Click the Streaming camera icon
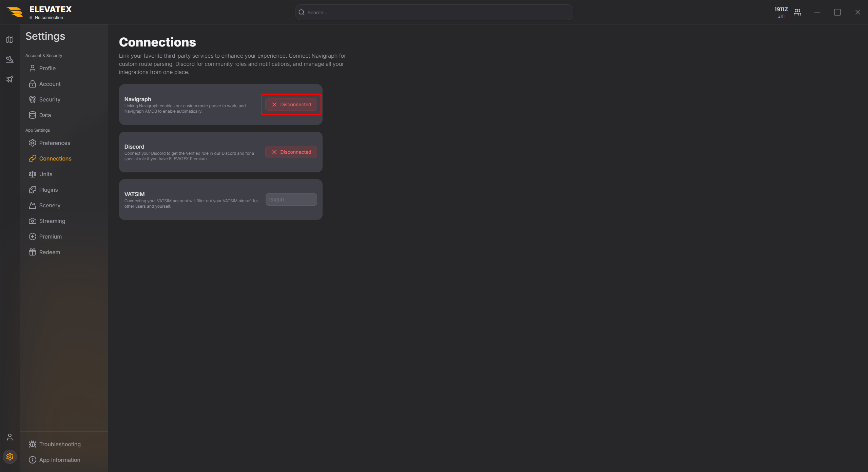 (x=33, y=221)
